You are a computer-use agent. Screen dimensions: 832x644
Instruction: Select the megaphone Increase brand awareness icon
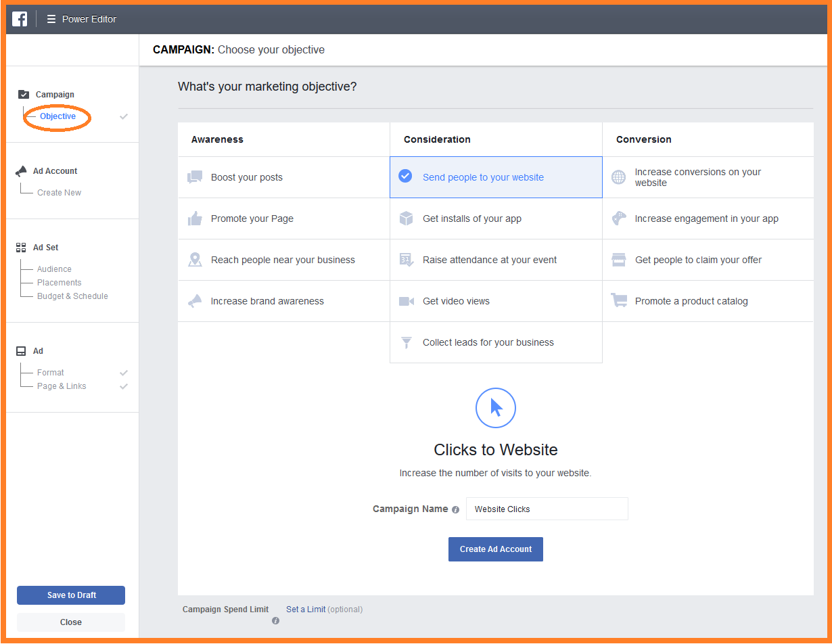coord(195,301)
